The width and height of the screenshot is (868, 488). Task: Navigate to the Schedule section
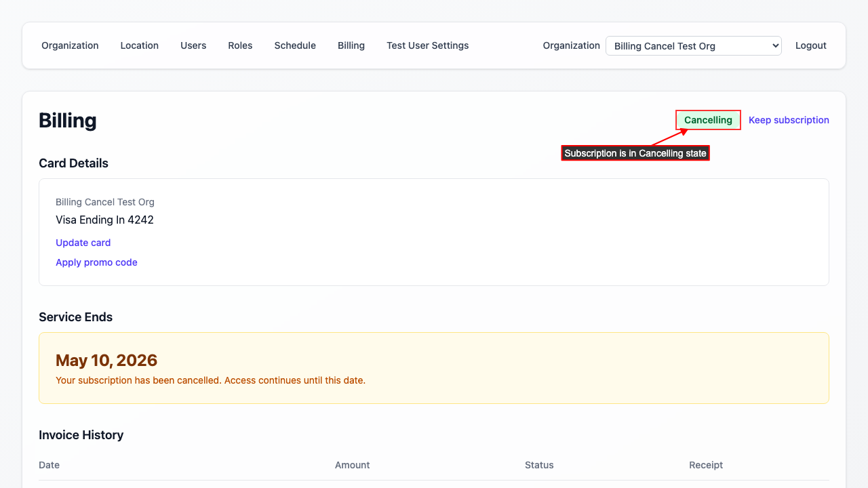(295, 45)
